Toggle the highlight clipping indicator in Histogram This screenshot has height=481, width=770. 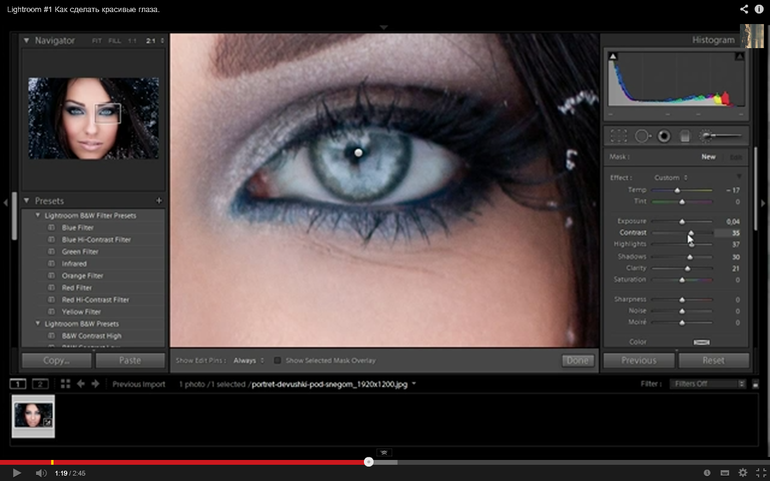click(x=741, y=56)
